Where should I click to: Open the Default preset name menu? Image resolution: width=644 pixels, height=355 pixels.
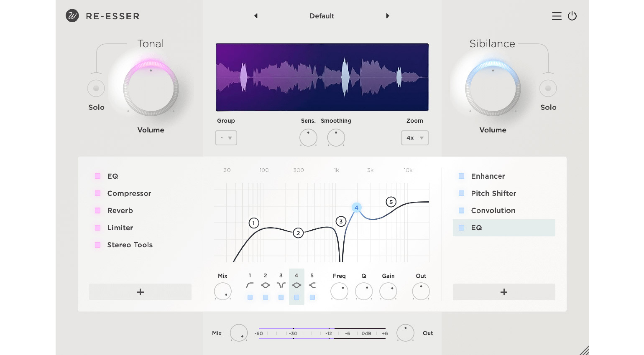pyautogui.click(x=322, y=16)
